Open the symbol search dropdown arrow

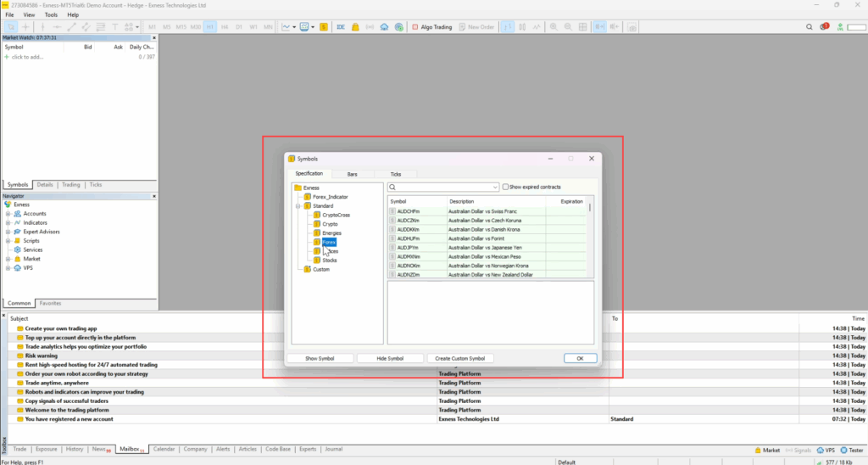(x=495, y=187)
